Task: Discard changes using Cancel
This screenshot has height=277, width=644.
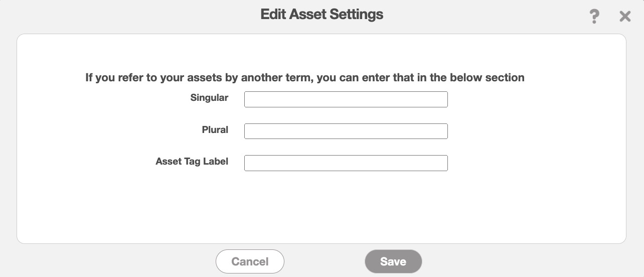Action: (250, 261)
